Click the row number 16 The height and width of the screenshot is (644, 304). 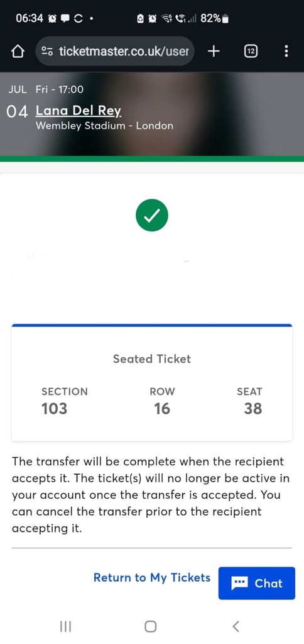162,409
